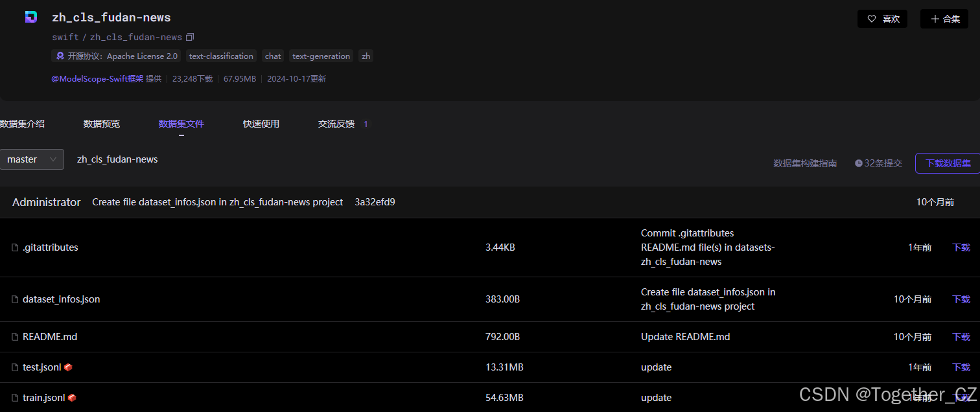
Task: Open the README.md file name
Action: click(50, 337)
